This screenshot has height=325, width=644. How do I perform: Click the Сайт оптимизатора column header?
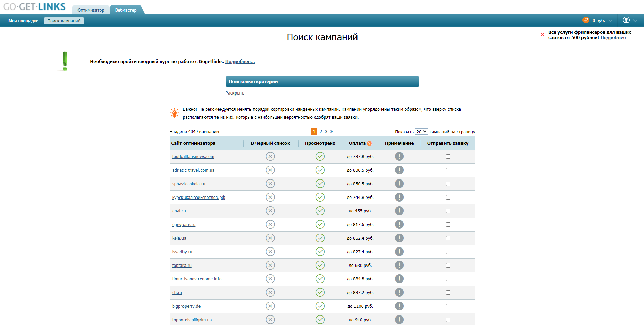point(193,143)
